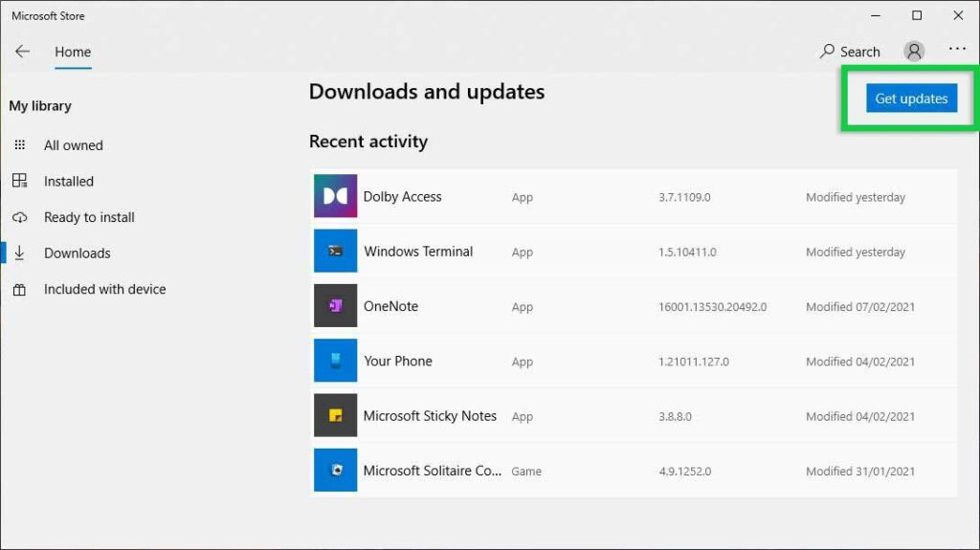Click the App type label for OneNote
This screenshot has width=980, height=550.
(523, 307)
